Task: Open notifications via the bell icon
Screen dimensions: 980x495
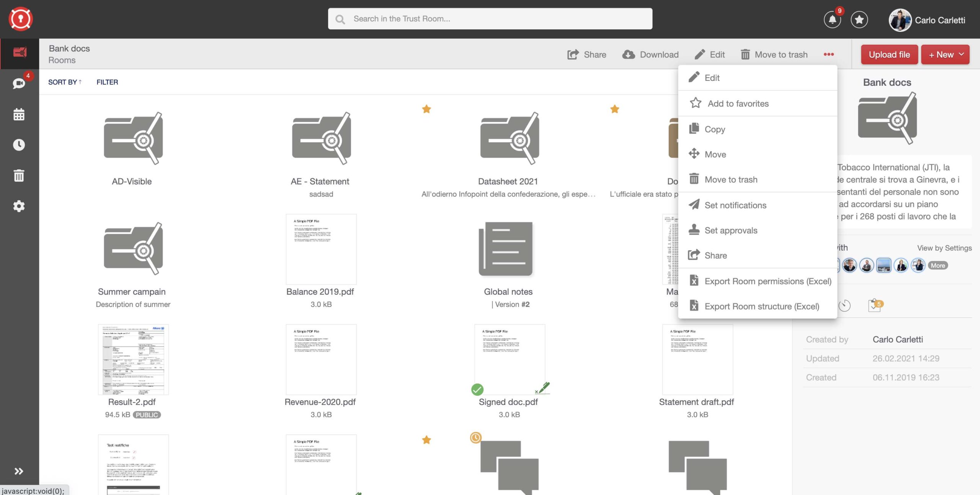Action: pyautogui.click(x=832, y=19)
